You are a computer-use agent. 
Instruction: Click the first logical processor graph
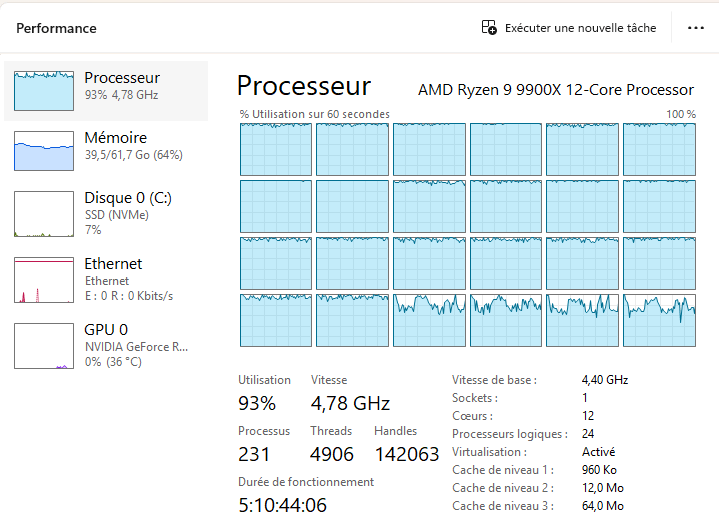(276, 150)
